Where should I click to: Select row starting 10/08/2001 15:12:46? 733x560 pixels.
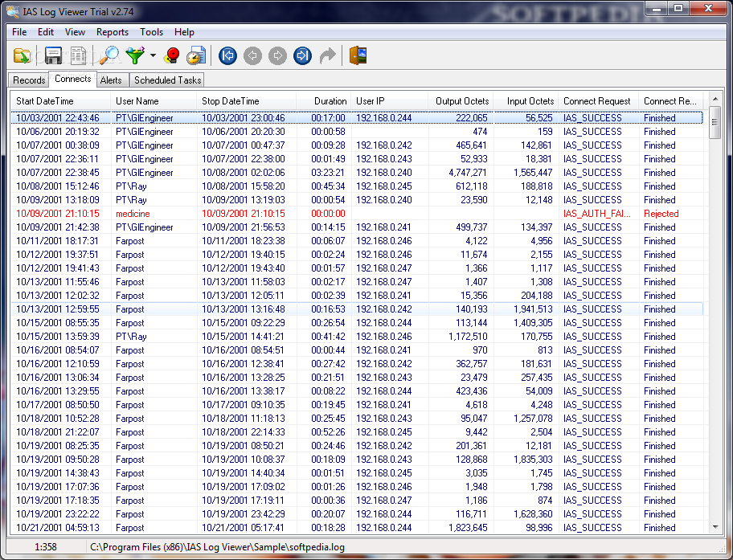click(357, 186)
